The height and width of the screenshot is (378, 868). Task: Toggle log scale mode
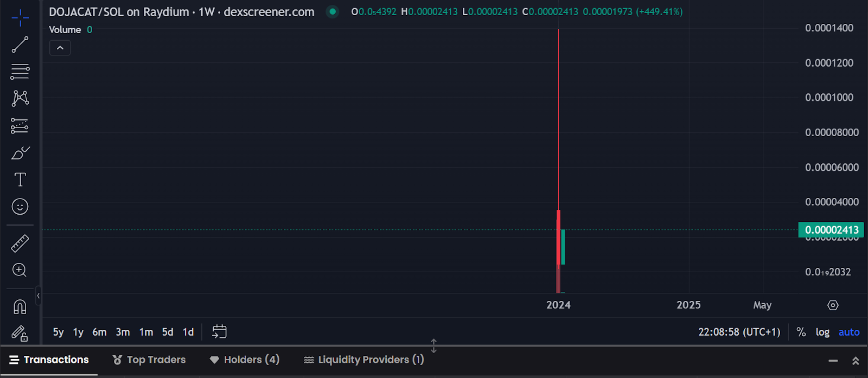point(822,332)
